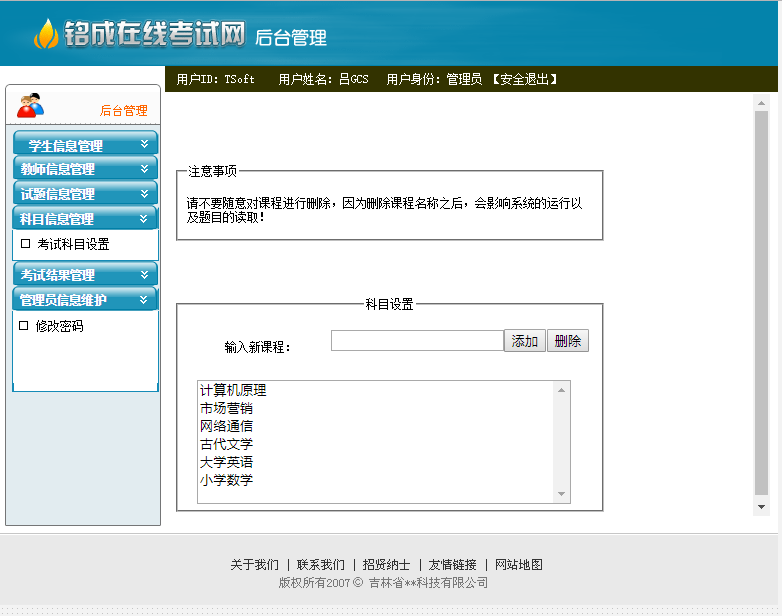Open 招贤纳士 footer link

(x=387, y=565)
